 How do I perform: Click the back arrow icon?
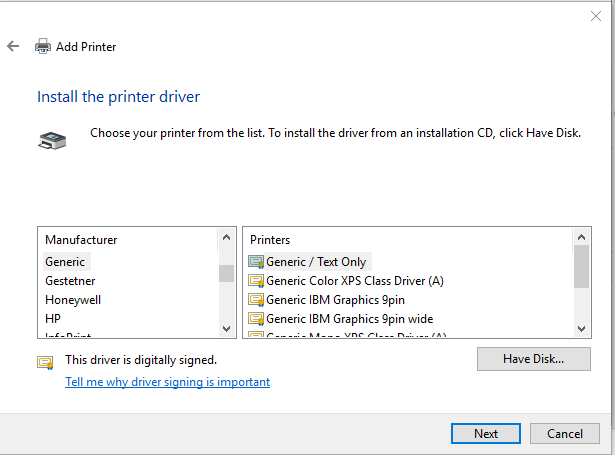point(13,46)
